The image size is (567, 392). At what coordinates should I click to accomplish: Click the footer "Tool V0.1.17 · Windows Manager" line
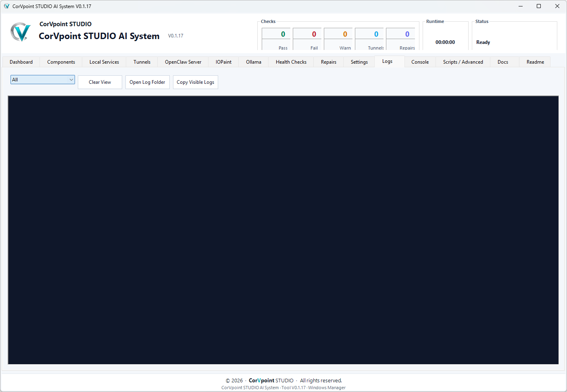[283, 388]
